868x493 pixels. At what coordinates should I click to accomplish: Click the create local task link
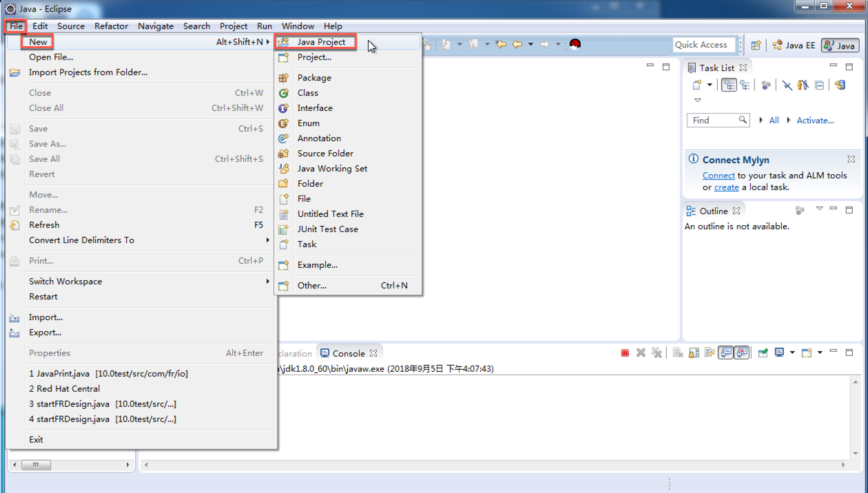726,187
